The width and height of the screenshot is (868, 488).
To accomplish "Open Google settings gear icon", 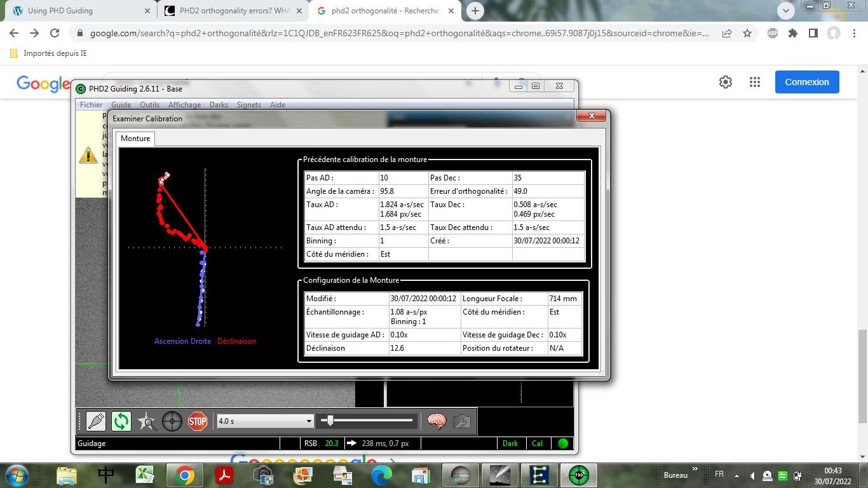I will [726, 82].
